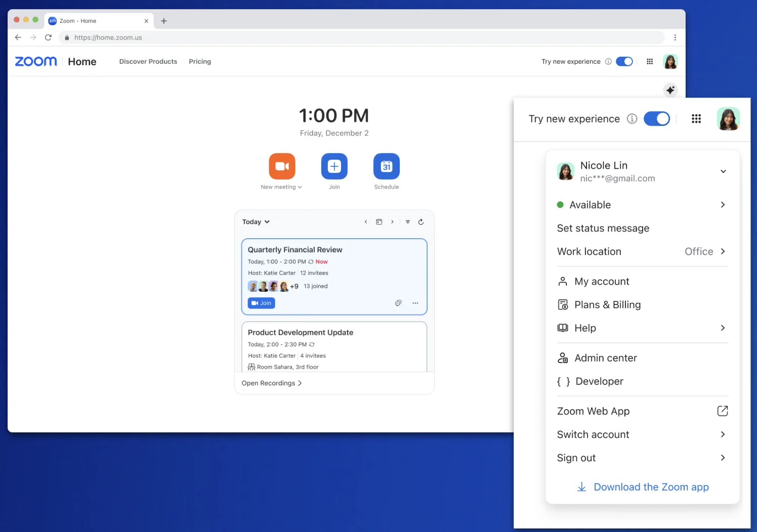Viewport: 757px width, 532px height.
Task: Open the calendar date picker icon
Action: tap(379, 222)
